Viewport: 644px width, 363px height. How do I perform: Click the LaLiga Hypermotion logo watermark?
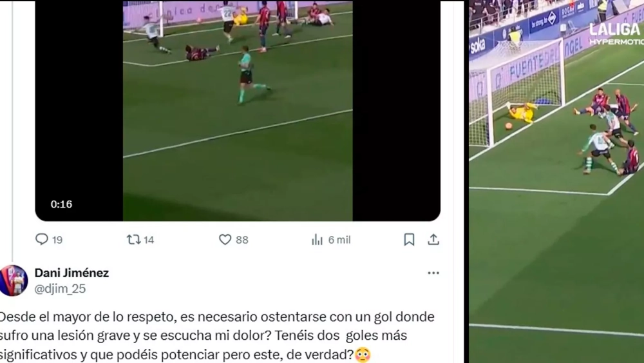coord(616,34)
